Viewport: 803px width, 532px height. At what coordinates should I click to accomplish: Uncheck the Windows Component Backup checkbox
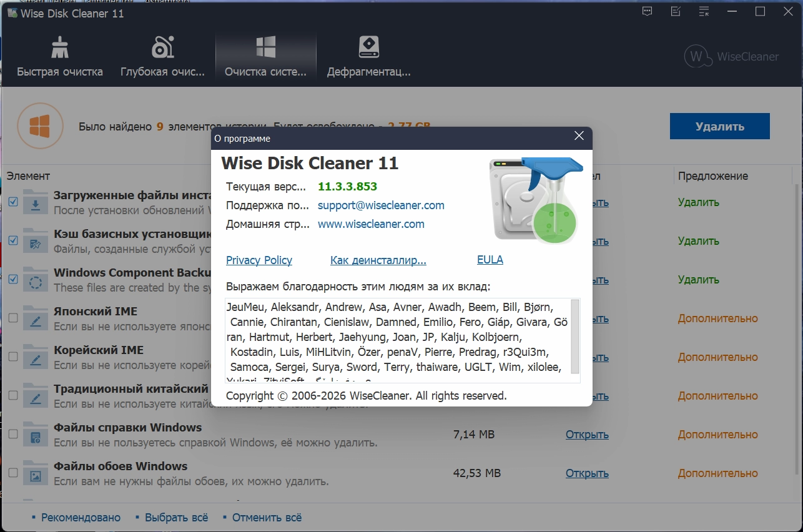13,279
